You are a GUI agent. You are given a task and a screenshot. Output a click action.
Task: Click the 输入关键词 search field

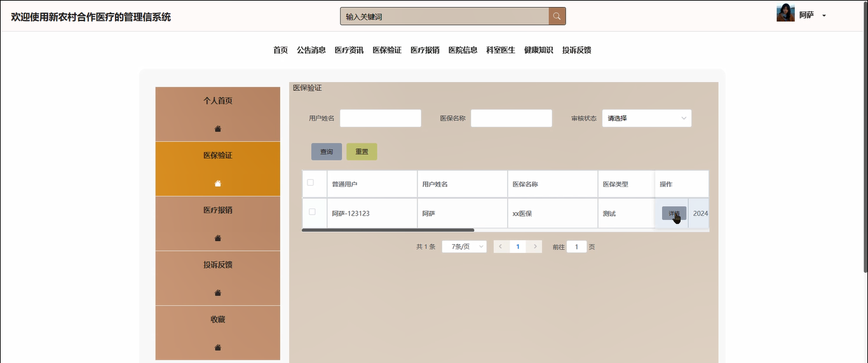pyautogui.click(x=445, y=17)
